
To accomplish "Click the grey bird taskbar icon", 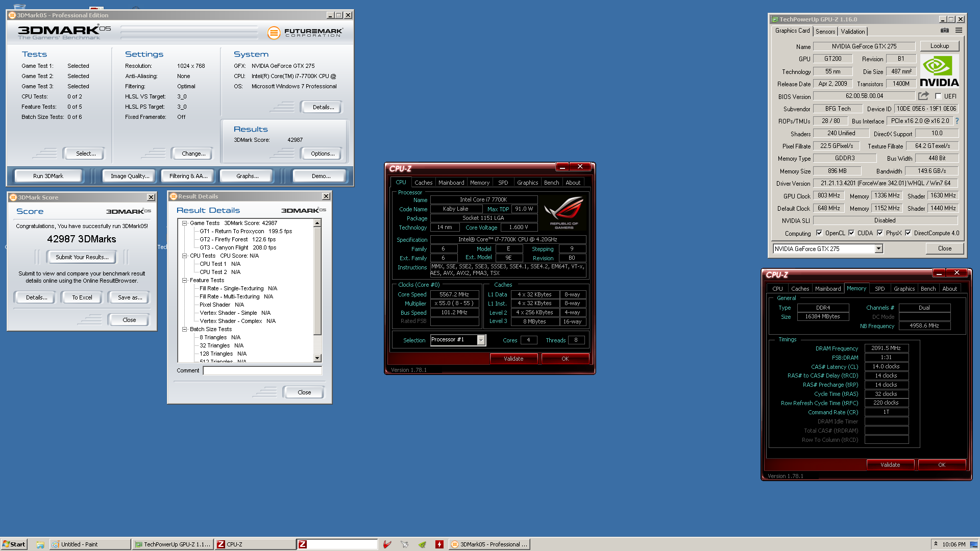I will 405,544.
